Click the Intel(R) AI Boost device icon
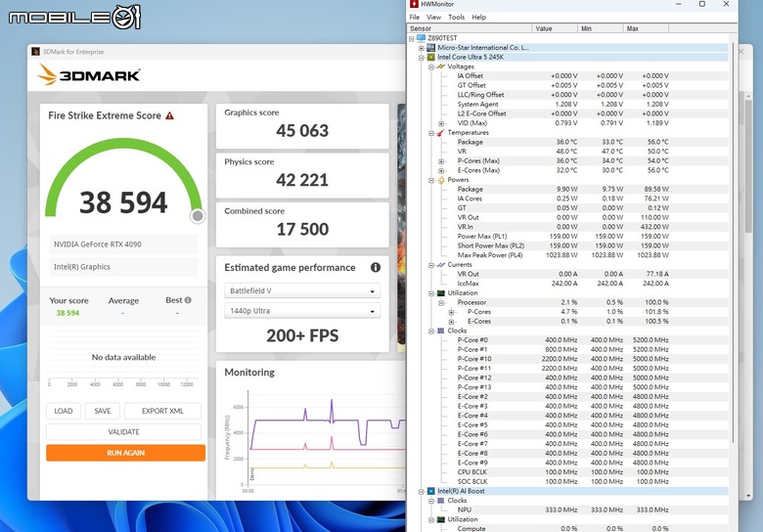Screen dimensions: 763x532 pos(430,491)
